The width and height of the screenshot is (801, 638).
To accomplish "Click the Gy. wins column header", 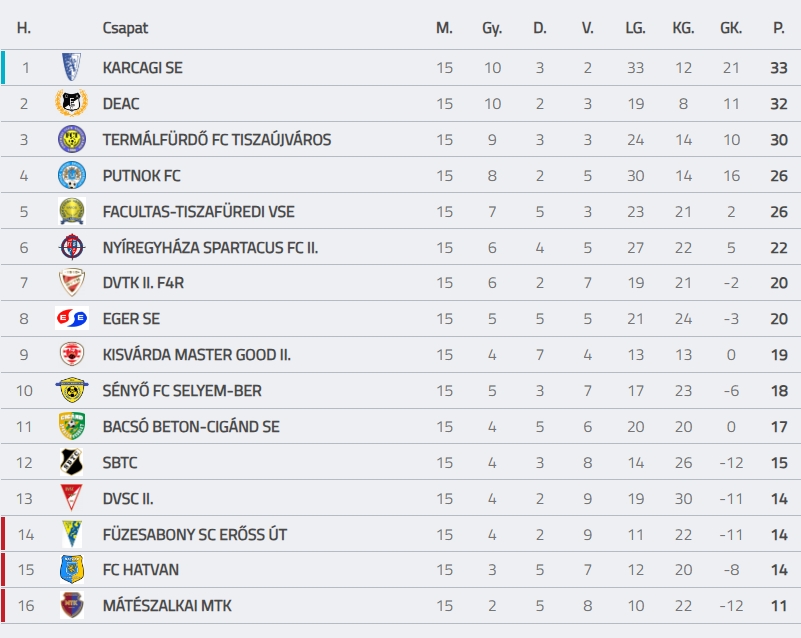I will tap(492, 28).
